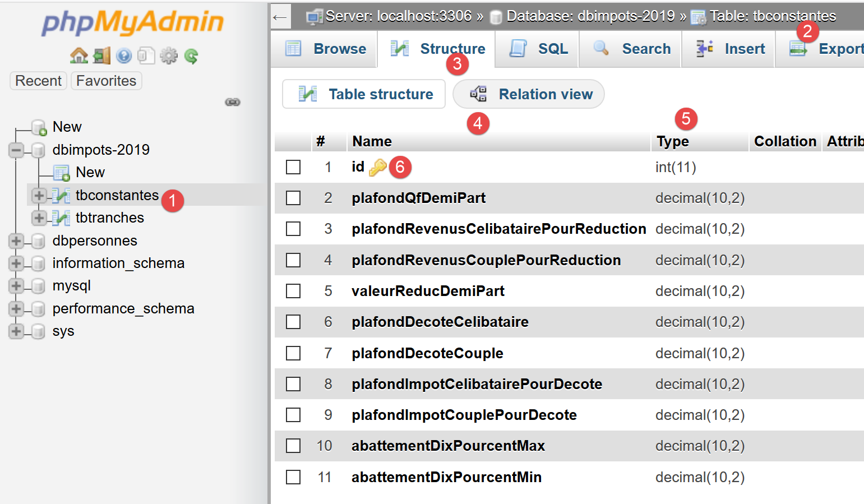Click the Home icon in the sidebar

pyautogui.click(x=79, y=56)
